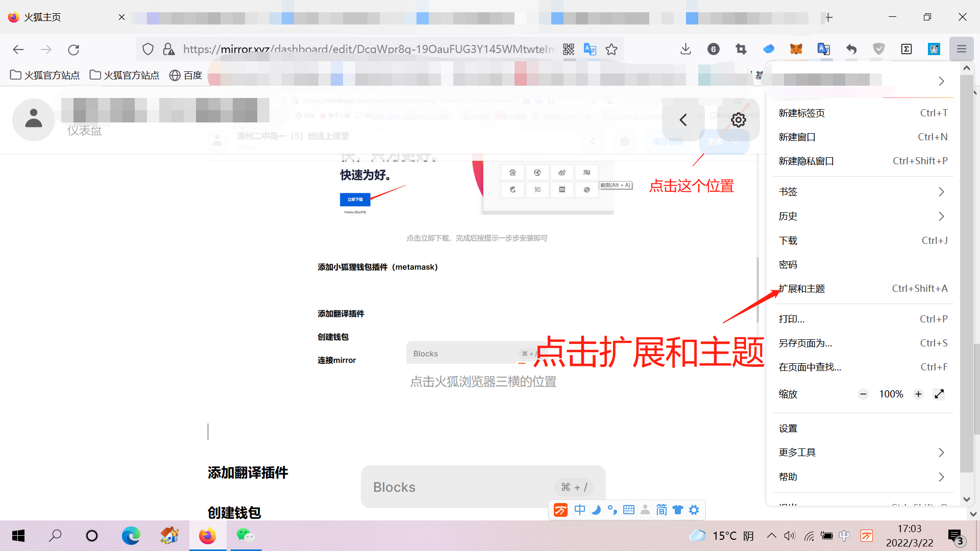Select 新建标签页 menu item
Image resolution: width=980 pixels, height=551 pixels.
coord(863,113)
